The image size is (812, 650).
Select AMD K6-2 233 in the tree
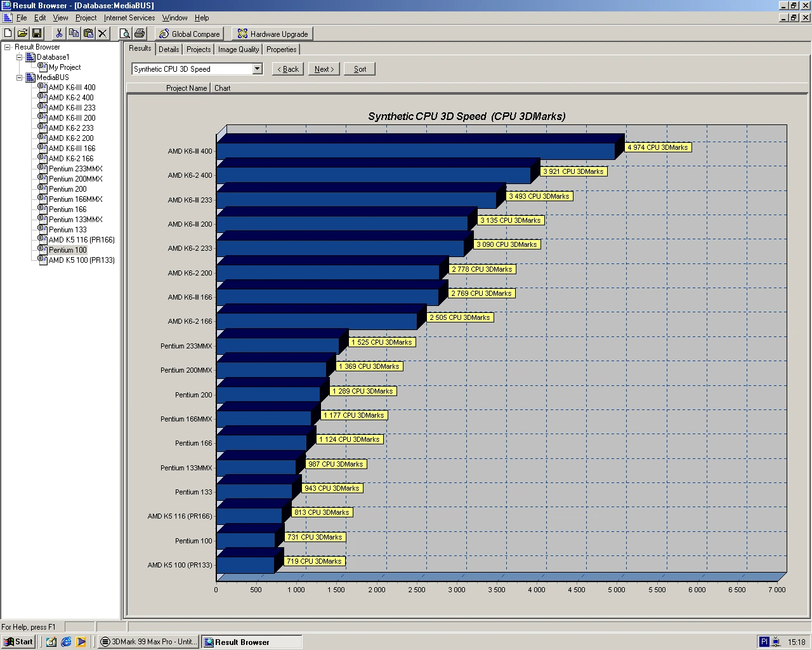pyautogui.click(x=71, y=128)
